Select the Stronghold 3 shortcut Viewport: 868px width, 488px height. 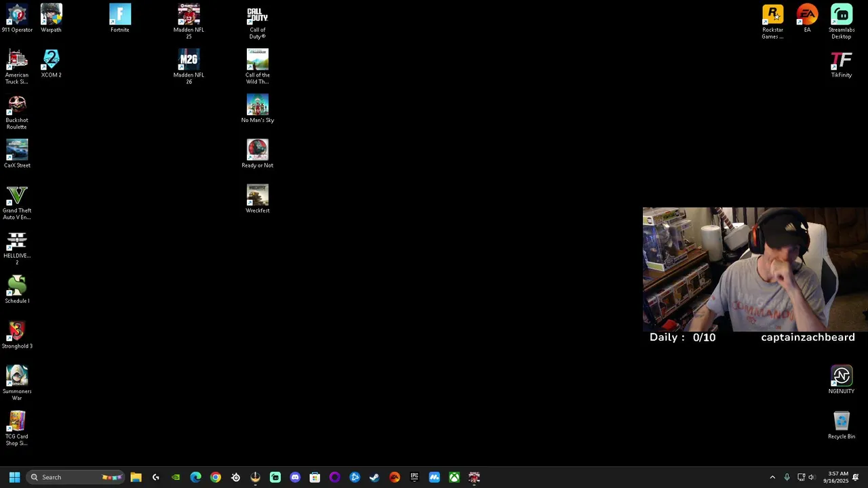[x=17, y=335]
